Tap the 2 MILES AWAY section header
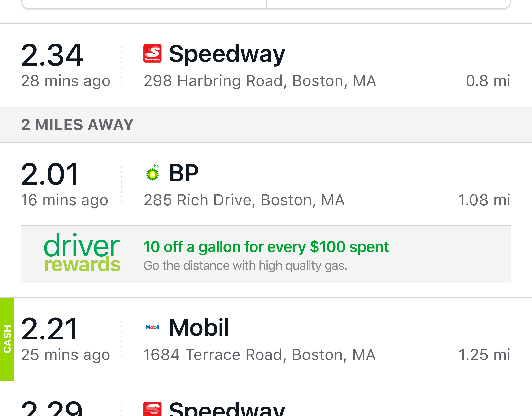 [x=77, y=125]
